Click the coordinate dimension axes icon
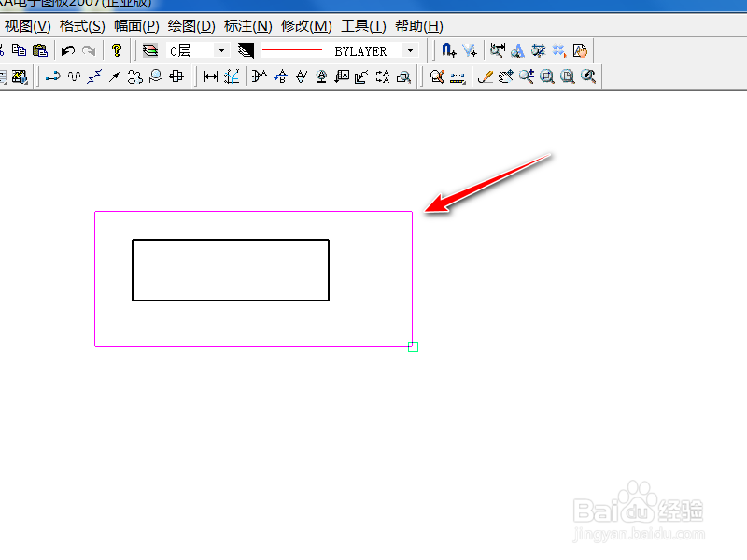Screen dimensions: 747x560 (x=232, y=77)
